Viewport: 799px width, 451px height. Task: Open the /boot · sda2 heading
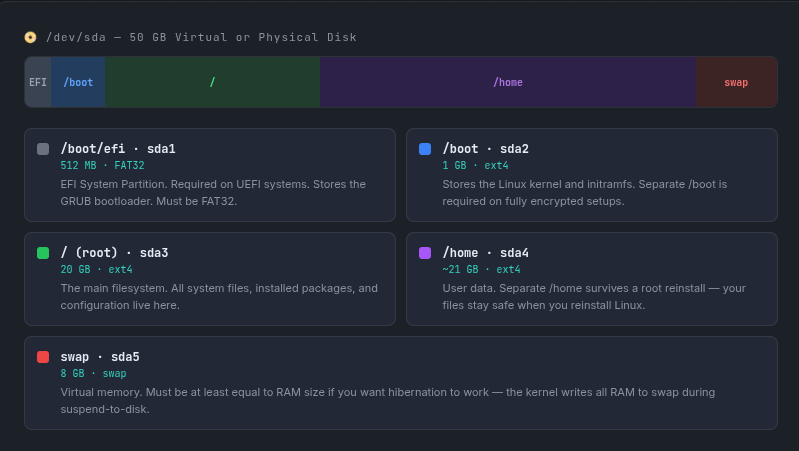[485, 149]
